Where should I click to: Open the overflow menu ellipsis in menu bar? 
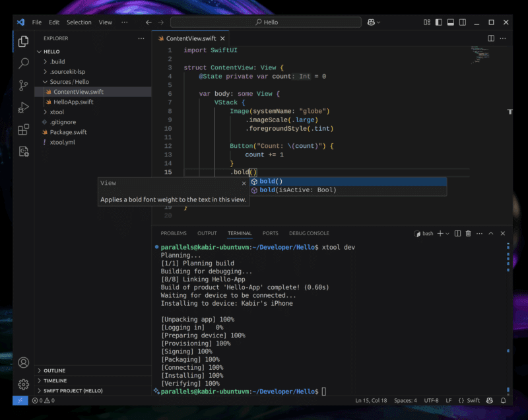click(x=125, y=22)
